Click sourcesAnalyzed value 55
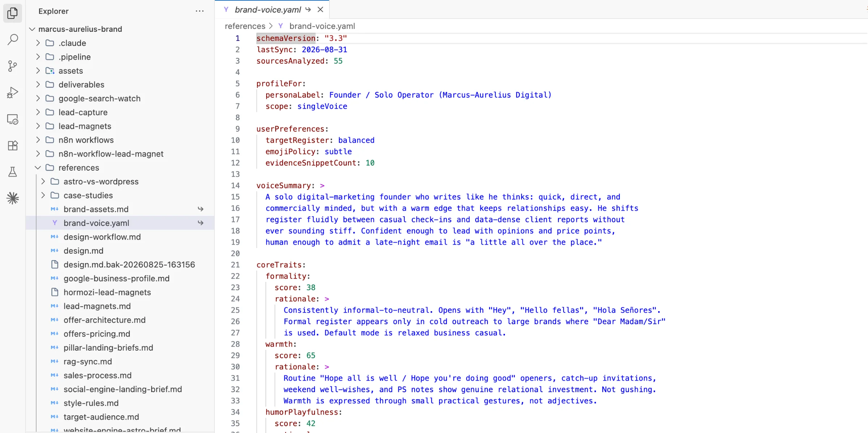Screen dimensions: 868x433 [x=338, y=61]
